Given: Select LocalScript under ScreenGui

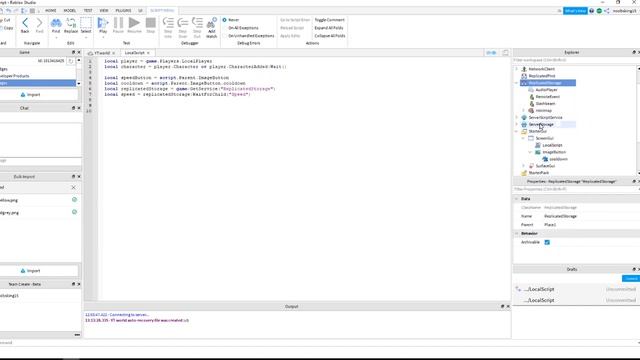Looking at the screenshot, I should click(552, 145).
